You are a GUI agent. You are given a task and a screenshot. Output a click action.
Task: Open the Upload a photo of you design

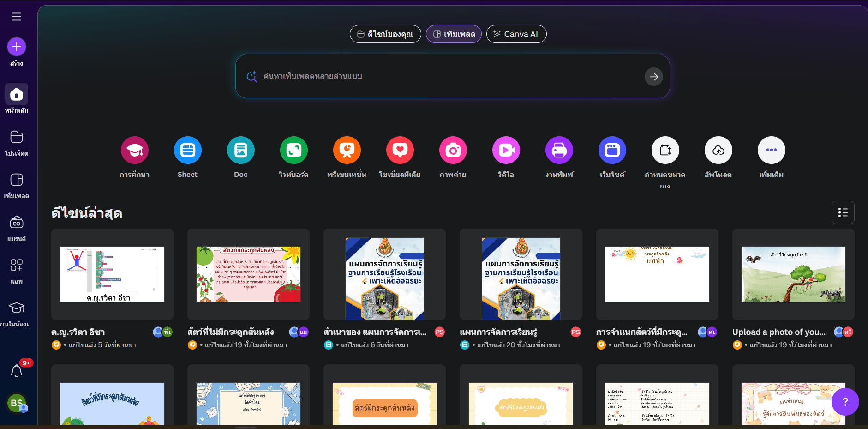point(793,274)
